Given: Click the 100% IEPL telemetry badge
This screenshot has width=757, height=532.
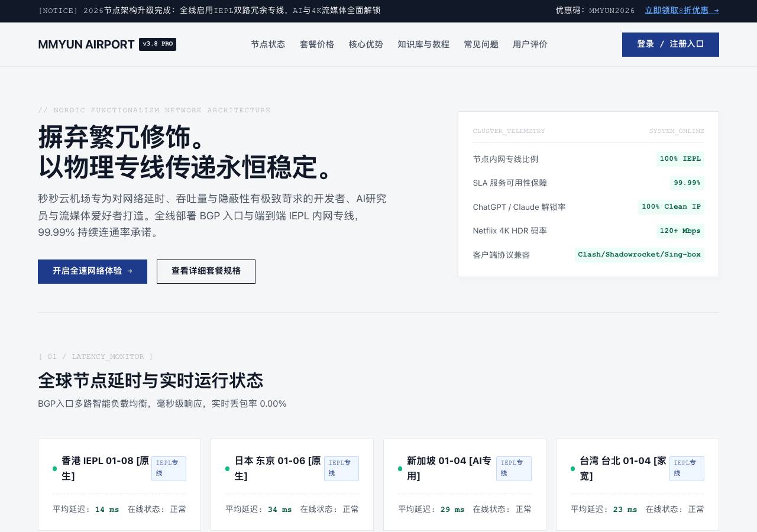Looking at the screenshot, I should point(680,159).
